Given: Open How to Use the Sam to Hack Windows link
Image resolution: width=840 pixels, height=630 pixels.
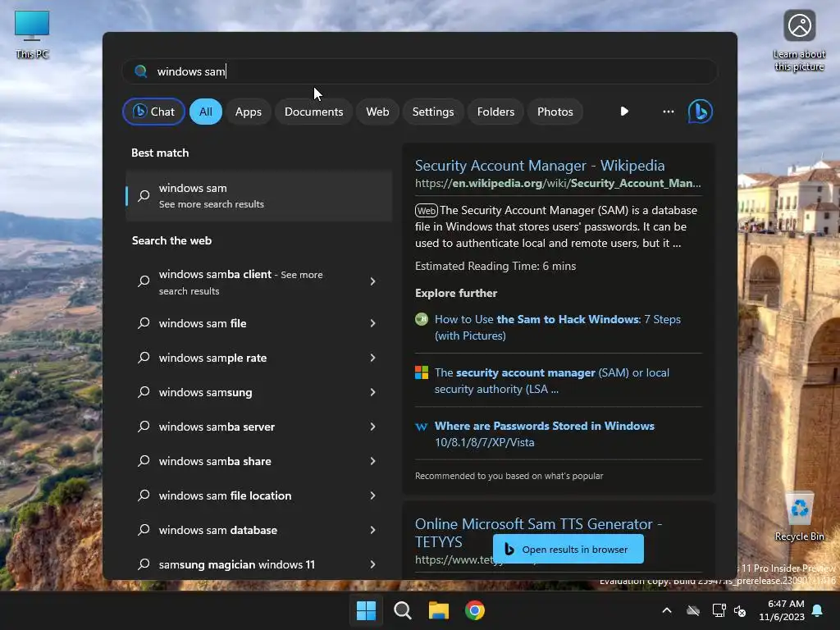Looking at the screenshot, I should [558, 327].
